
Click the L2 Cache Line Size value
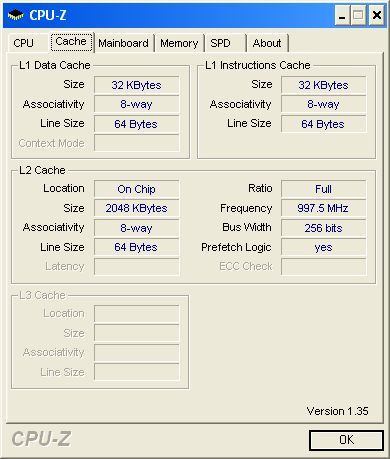pos(137,247)
